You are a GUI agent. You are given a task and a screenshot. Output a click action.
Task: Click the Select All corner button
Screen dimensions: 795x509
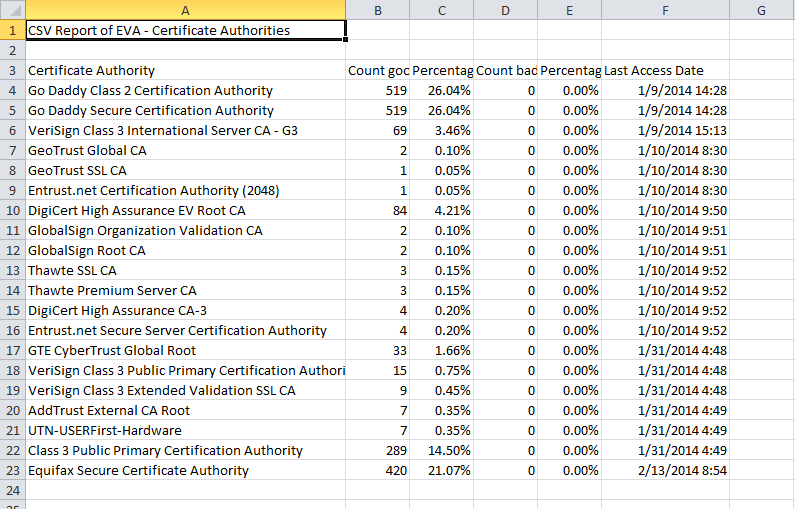(13, 10)
